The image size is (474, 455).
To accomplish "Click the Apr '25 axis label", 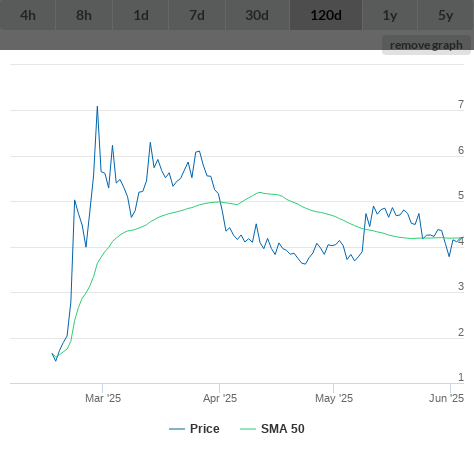I will [220, 398].
